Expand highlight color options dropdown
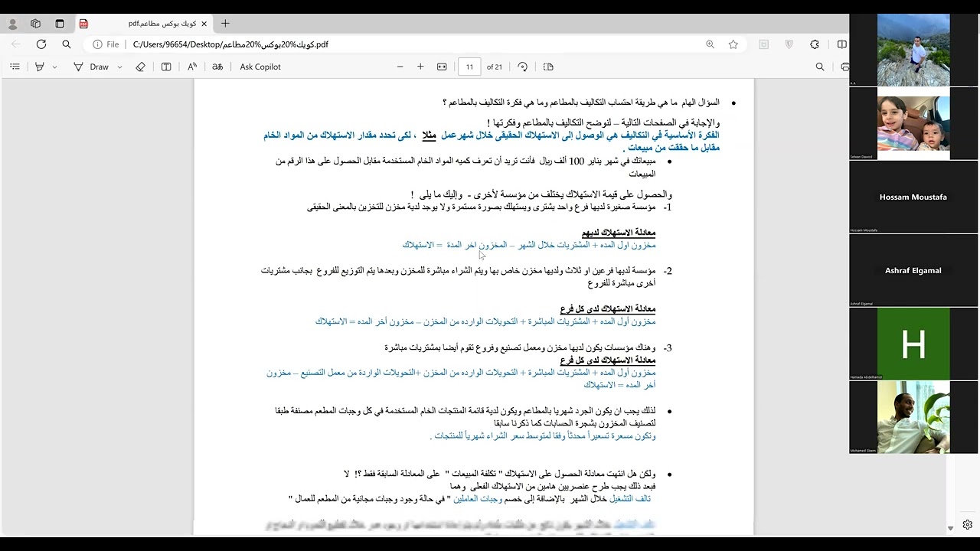 pos(54,67)
